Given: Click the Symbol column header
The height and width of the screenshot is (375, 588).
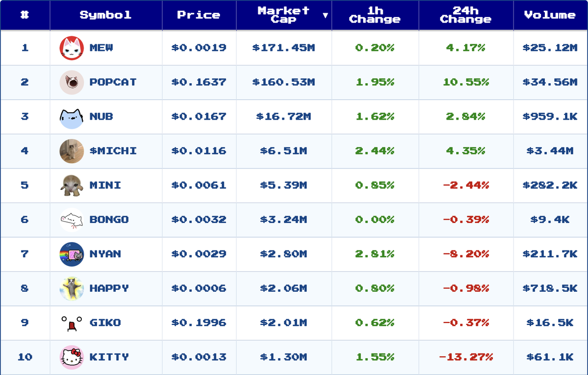Looking at the screenshot, I should coord(106,15).
